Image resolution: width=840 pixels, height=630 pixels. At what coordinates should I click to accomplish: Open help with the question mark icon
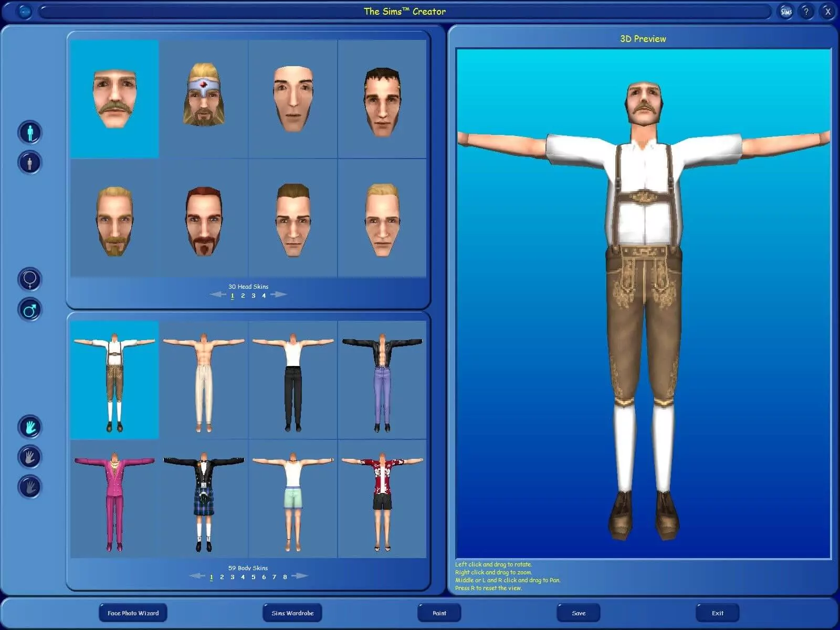coord(806,12)
